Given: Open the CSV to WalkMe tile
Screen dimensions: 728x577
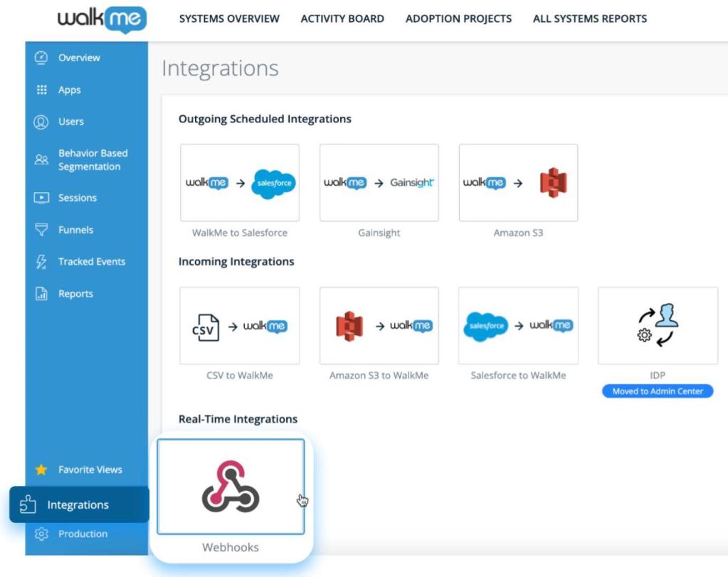Looking at the screenshot, I should tap(240, 326).
